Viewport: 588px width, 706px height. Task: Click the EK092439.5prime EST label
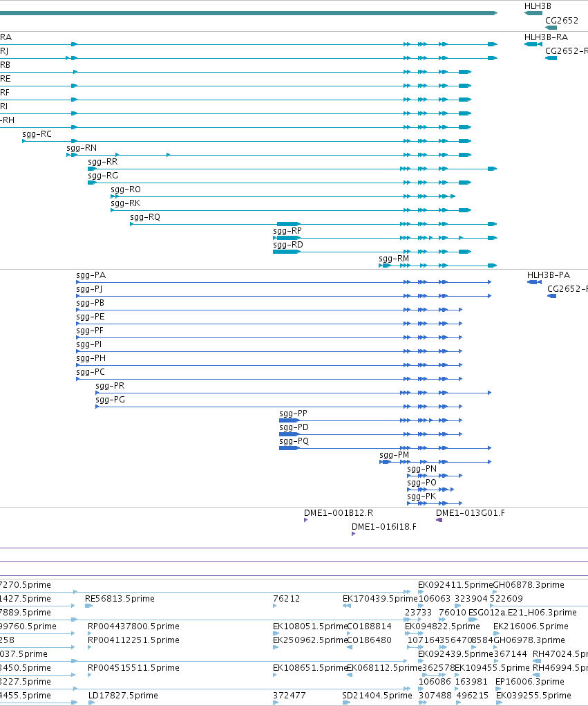coord(456,654)
